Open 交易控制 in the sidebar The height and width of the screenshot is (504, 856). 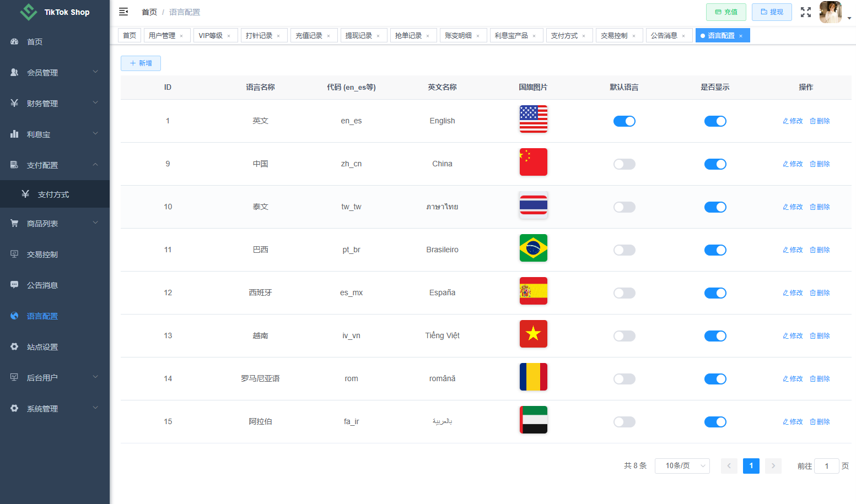click(x=55, y=254)
